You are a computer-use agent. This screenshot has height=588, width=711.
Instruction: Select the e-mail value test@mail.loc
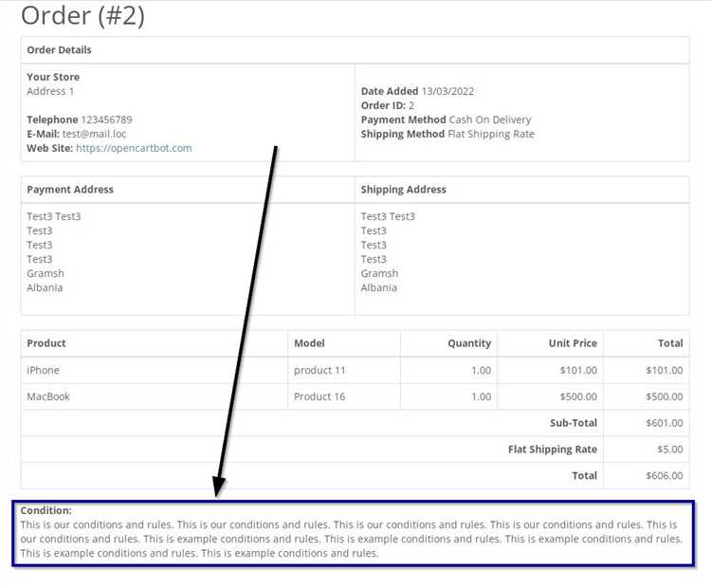pos(94,134)
